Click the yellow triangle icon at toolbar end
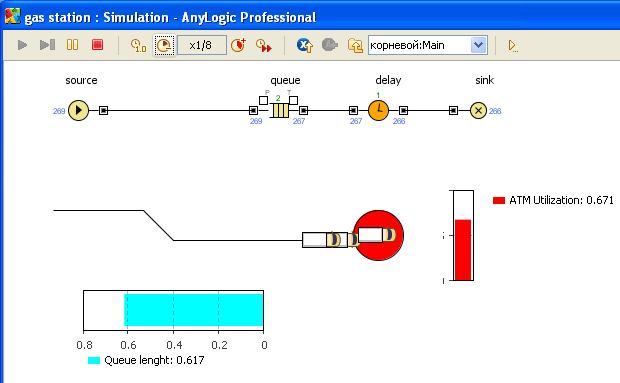The width and height of the screenshot is (620, 383). pyautogui.click(x=513, y=46)
